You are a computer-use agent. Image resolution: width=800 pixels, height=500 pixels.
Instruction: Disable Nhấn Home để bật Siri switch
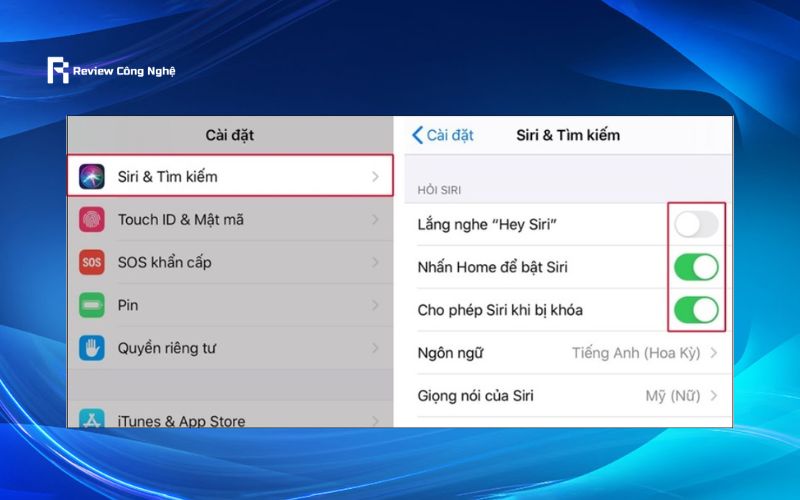[696, 267]
